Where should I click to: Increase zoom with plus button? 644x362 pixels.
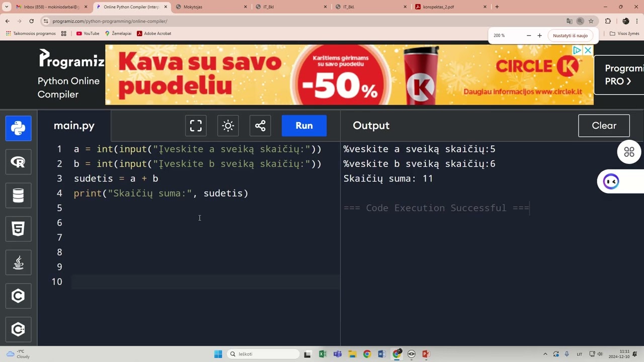point(539,36)
